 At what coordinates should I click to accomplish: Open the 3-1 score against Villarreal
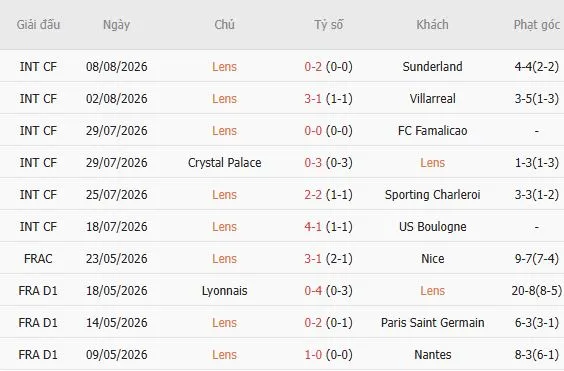(313, 99)
